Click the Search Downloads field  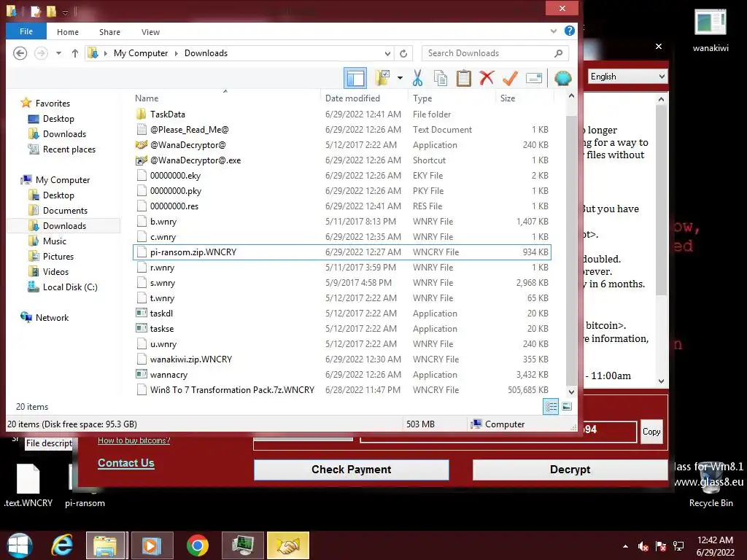point(488,53)
